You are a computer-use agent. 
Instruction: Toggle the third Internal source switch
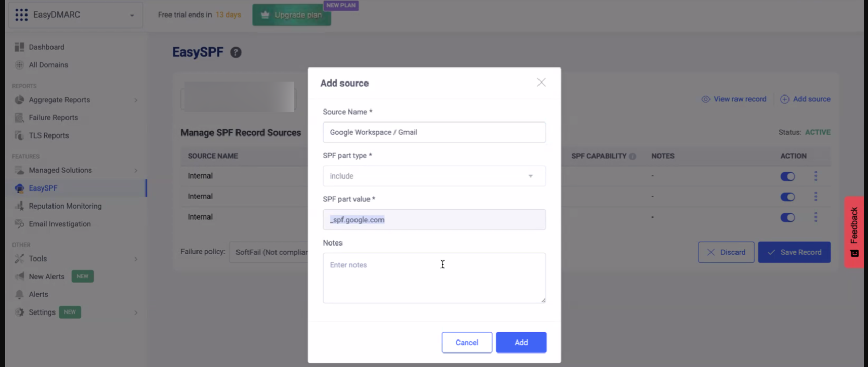(787, 218)
